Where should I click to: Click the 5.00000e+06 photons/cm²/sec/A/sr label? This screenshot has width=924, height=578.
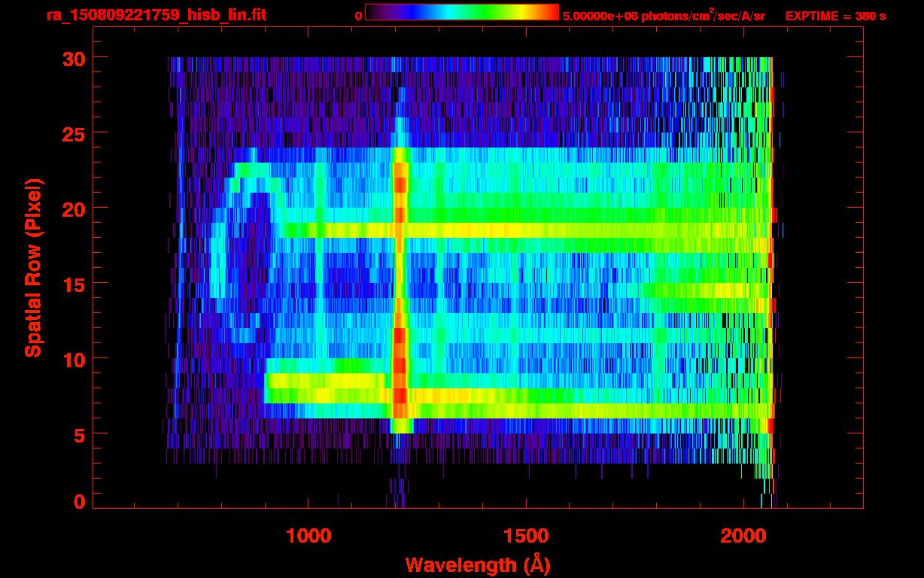pos(664,15)
